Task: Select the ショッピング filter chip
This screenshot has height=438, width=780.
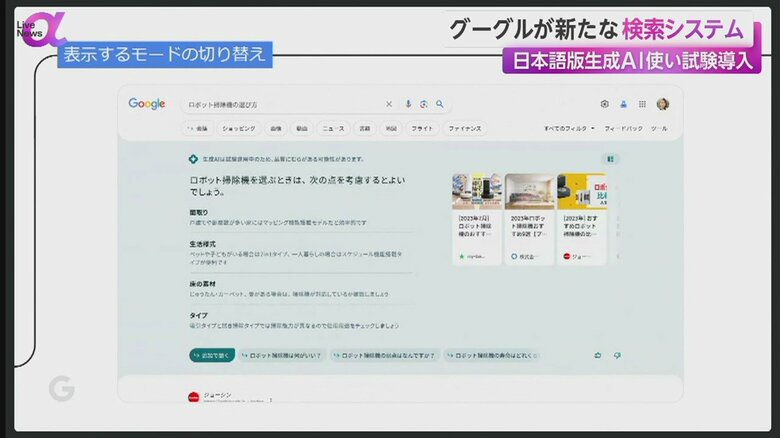Action: 239,128
